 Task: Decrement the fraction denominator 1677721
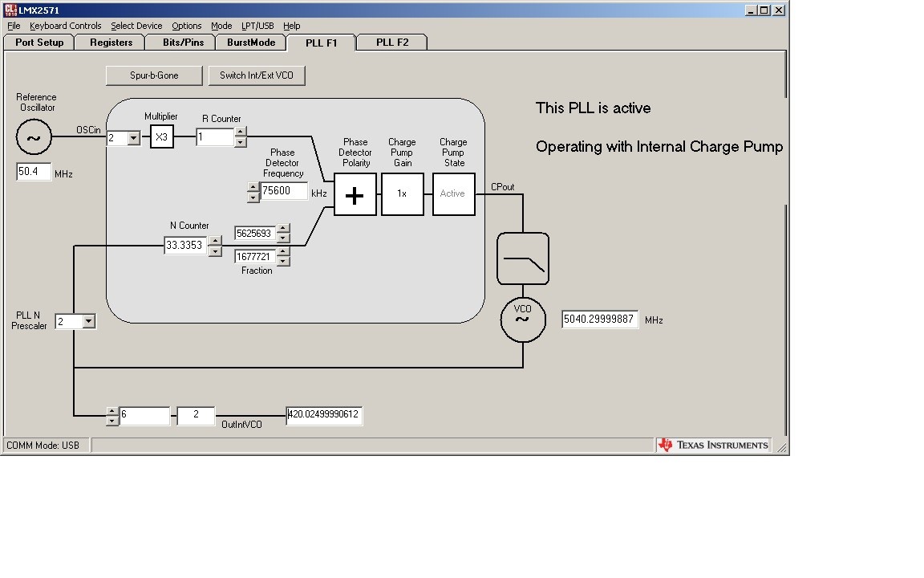click(x=283, y=261)
